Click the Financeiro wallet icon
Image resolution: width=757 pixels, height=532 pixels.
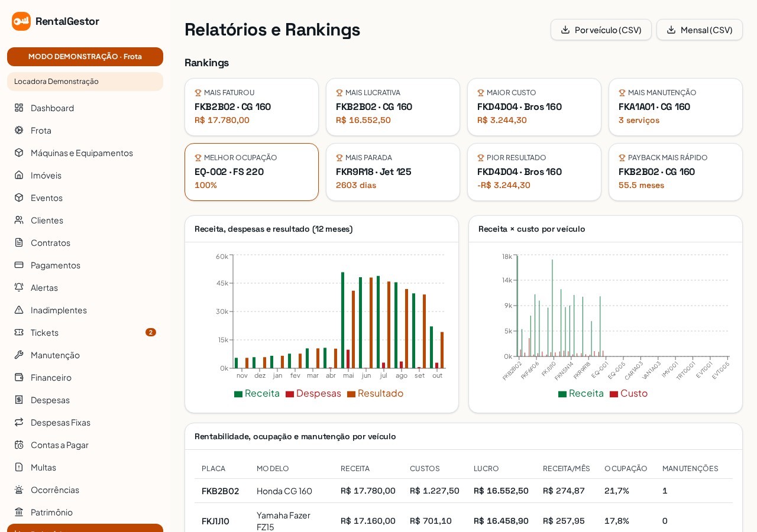tap(19, 377)
